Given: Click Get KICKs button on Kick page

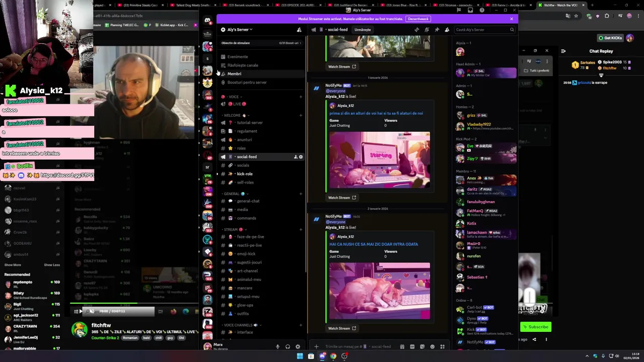Looking at the screenshot, I should point(611,38).
